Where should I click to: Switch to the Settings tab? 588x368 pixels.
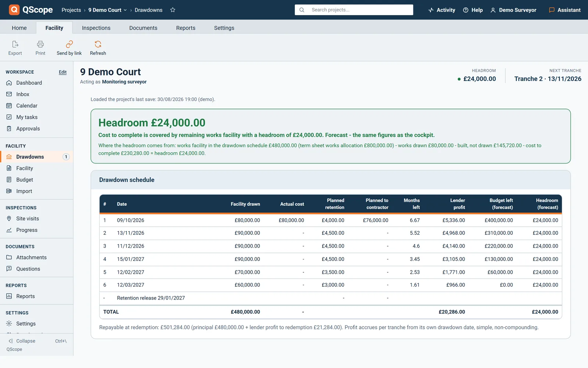(224, 28)
